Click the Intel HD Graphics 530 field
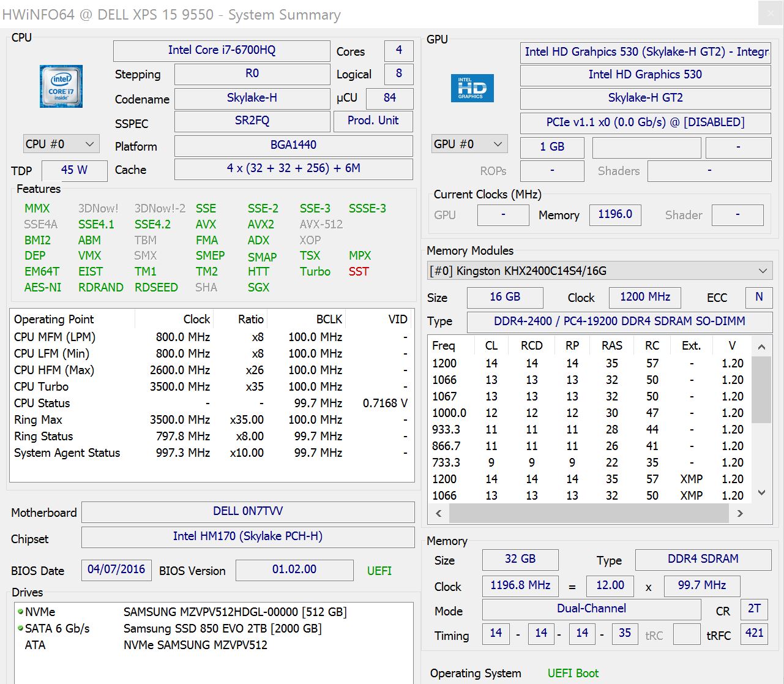Viewport: 784px width, 684px height. [x=646, y=75]
